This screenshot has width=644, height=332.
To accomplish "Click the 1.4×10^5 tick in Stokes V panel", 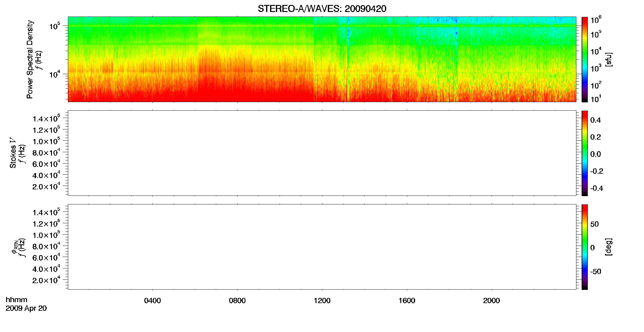I will point(46,118).
